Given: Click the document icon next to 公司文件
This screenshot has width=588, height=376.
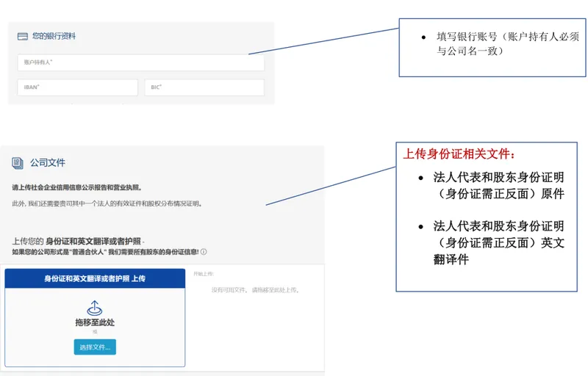Looking at the screenshot, I should pyautogui.click(x=18, y=163).
